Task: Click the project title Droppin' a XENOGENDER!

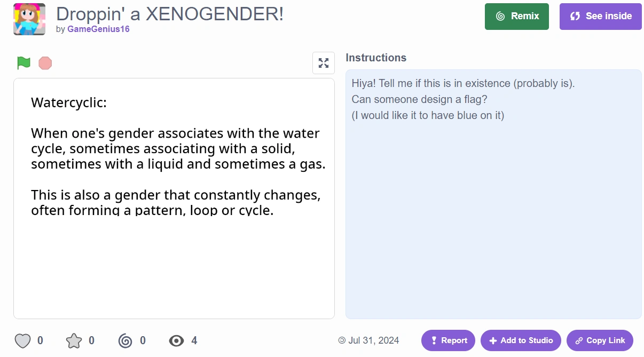Action: click(x=170, y=14)
